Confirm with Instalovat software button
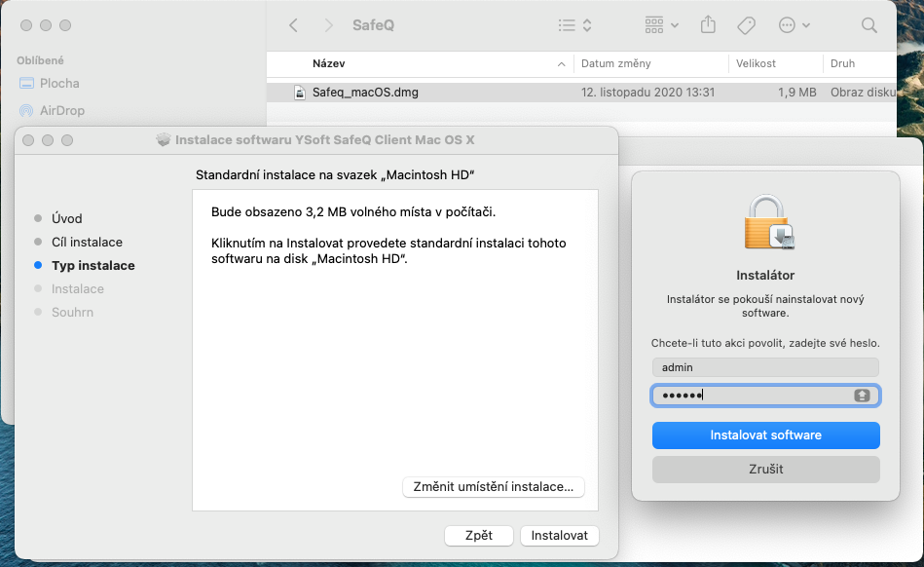Screen dimensions: 924x567 (766, 435)
